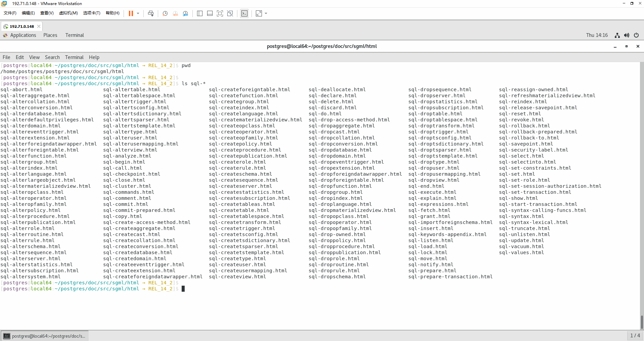Image resolution: width=644 pixels, height=341 pixels.
Task: Maximize the terminal window
Action: 627,46
